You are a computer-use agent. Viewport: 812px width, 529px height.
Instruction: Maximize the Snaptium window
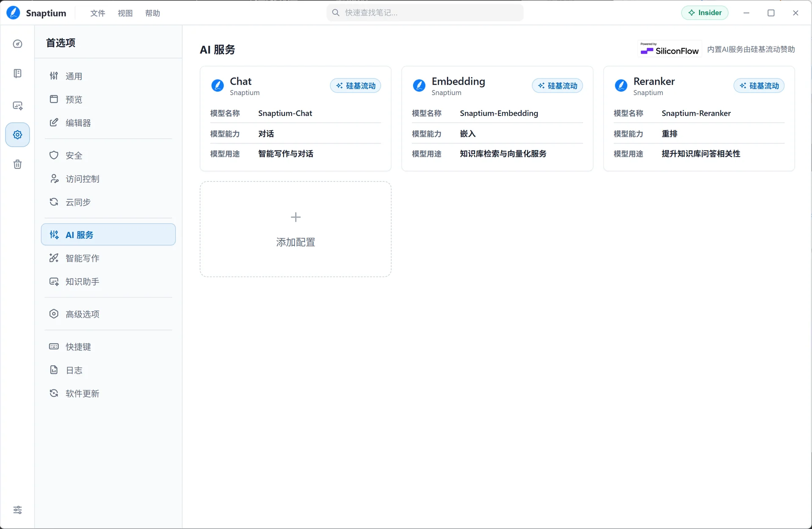[x=771, y=13]
